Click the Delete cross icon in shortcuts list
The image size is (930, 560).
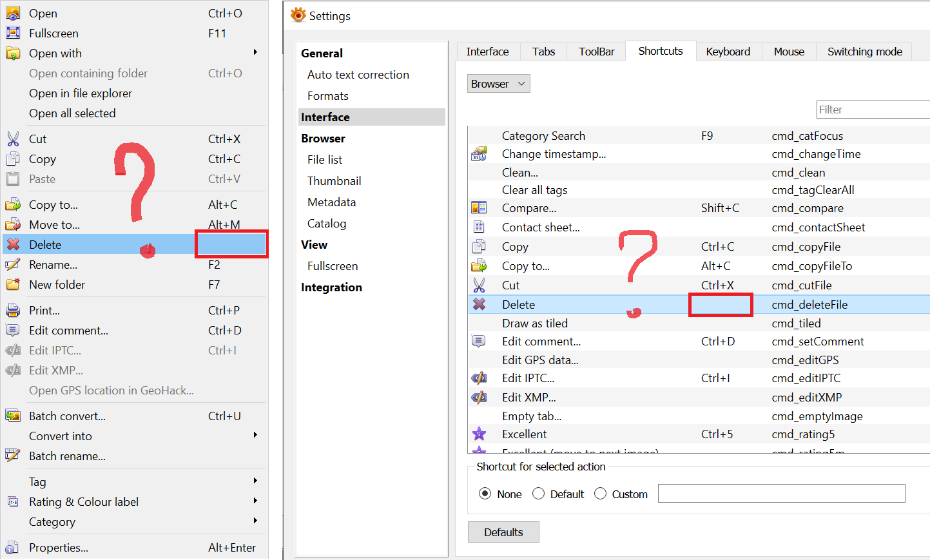coord(479,304)
